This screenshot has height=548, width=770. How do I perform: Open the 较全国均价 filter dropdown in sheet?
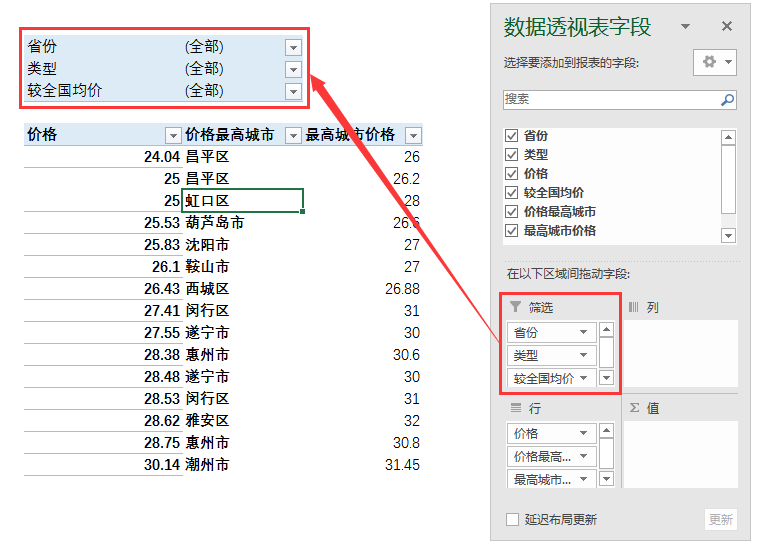click(293, 91)
